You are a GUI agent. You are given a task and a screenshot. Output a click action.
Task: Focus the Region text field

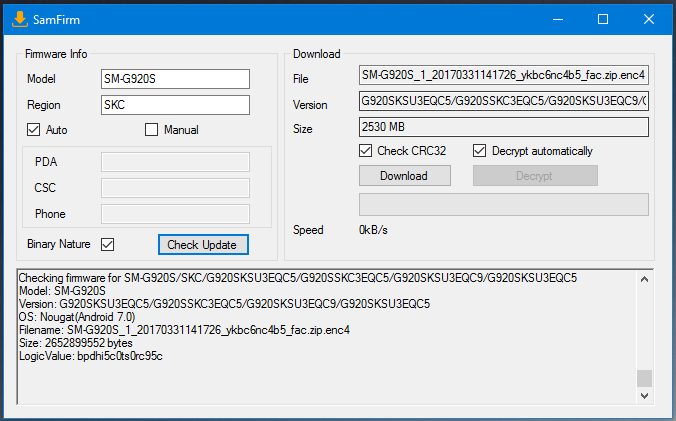pyautogui.click(x=175, y=105)
